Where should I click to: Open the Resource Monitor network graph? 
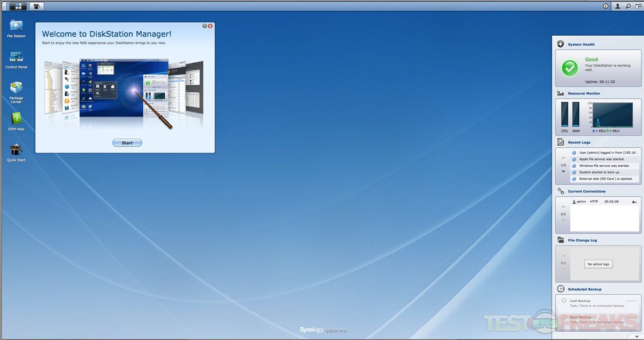click(613, 115)
